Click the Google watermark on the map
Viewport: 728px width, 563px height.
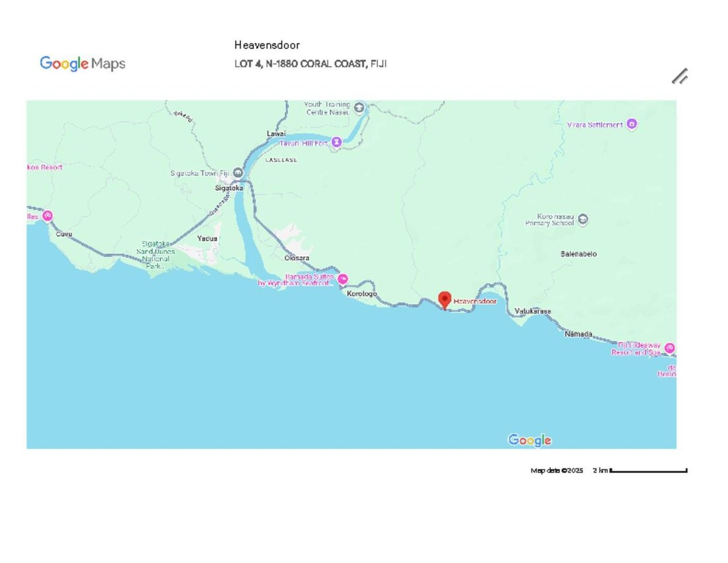pyautogui.click(x=529, y=440)
